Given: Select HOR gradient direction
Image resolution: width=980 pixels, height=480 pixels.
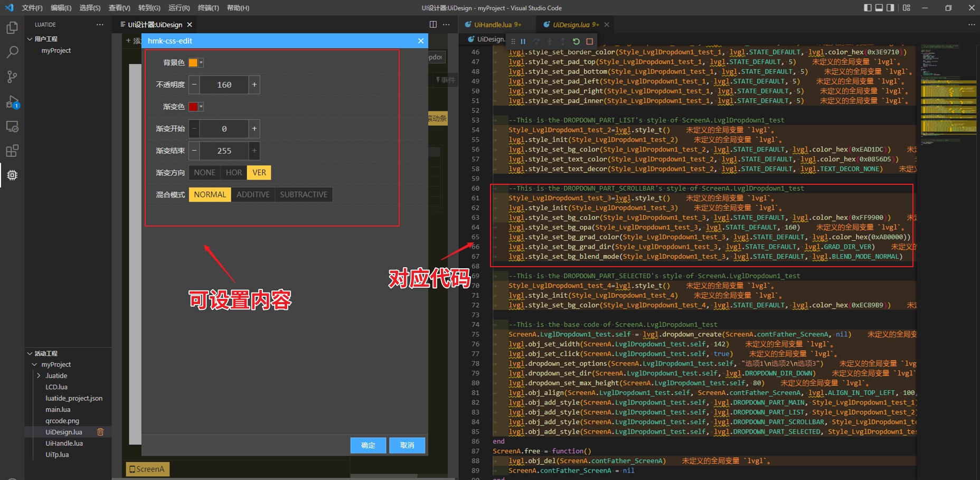Looking at the screenshot, I should [x=233, y=173].
